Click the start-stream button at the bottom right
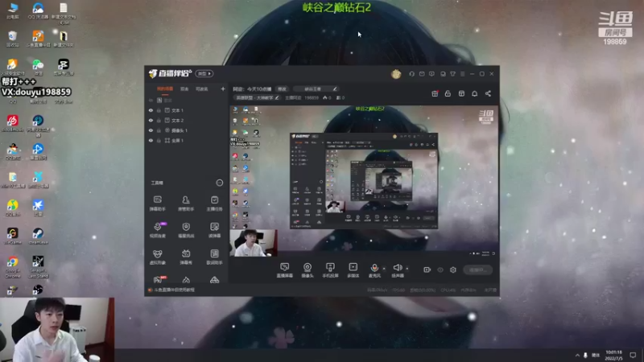The width and height of the screenshot is (644, 362). [x=477, y=269]
